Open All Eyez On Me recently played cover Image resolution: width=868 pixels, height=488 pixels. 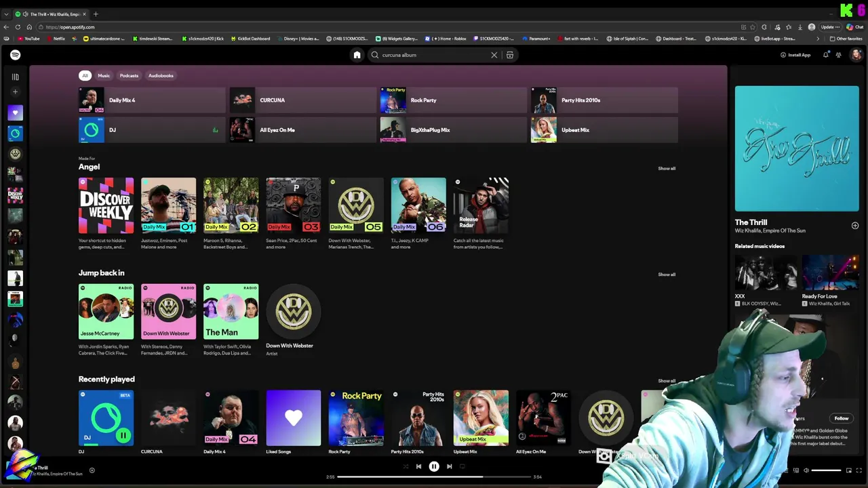[x=543, y=418]
